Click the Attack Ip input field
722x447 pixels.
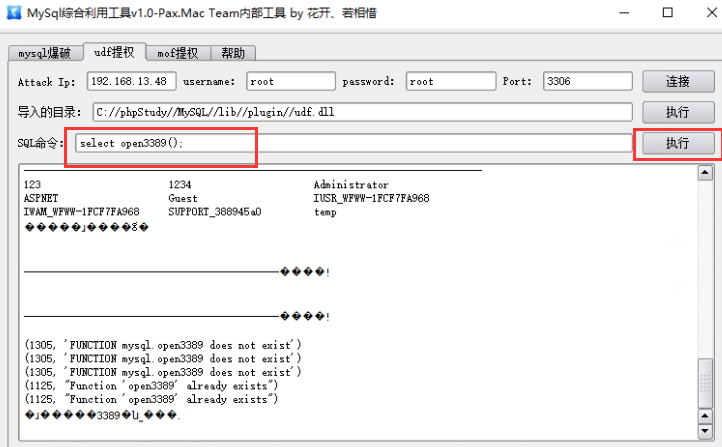(x=132, y=81)
